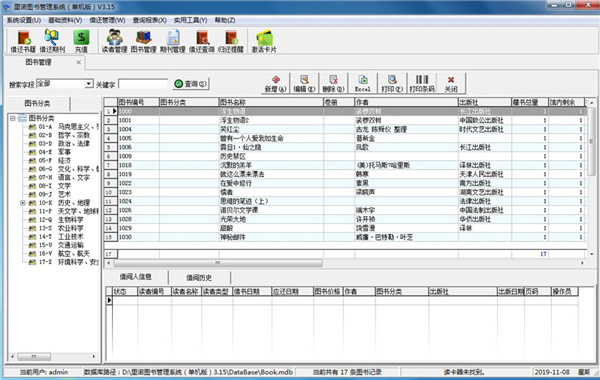
Task: Click the 打印条码 barcode button
Action: pyautogui.click(x=422, y=83)
